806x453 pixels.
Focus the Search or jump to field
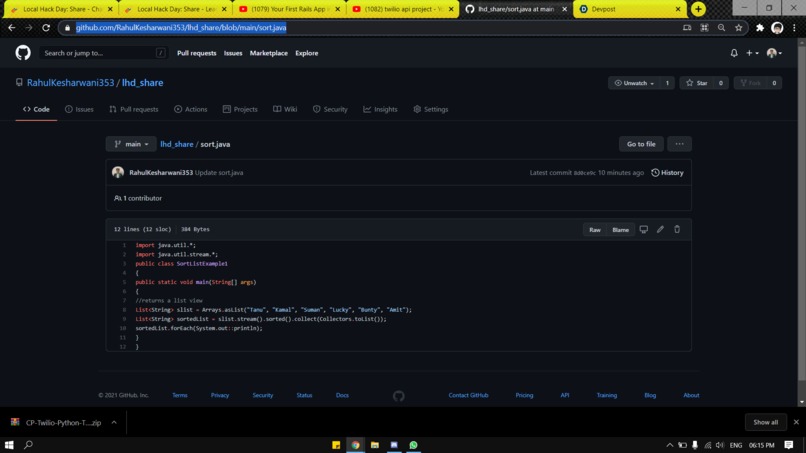(104, 53)
